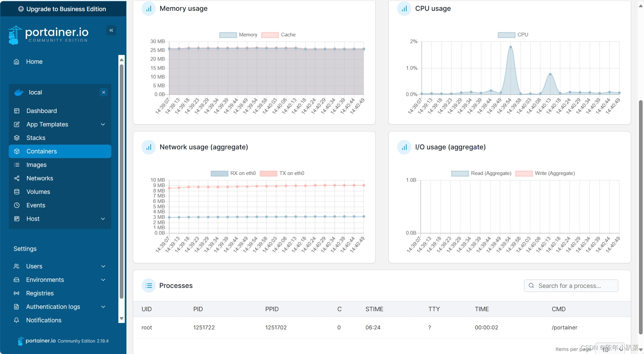Toggle the CPU legend swatch
The height and width of the screenshot is (354, 644).
pos(506,35)
